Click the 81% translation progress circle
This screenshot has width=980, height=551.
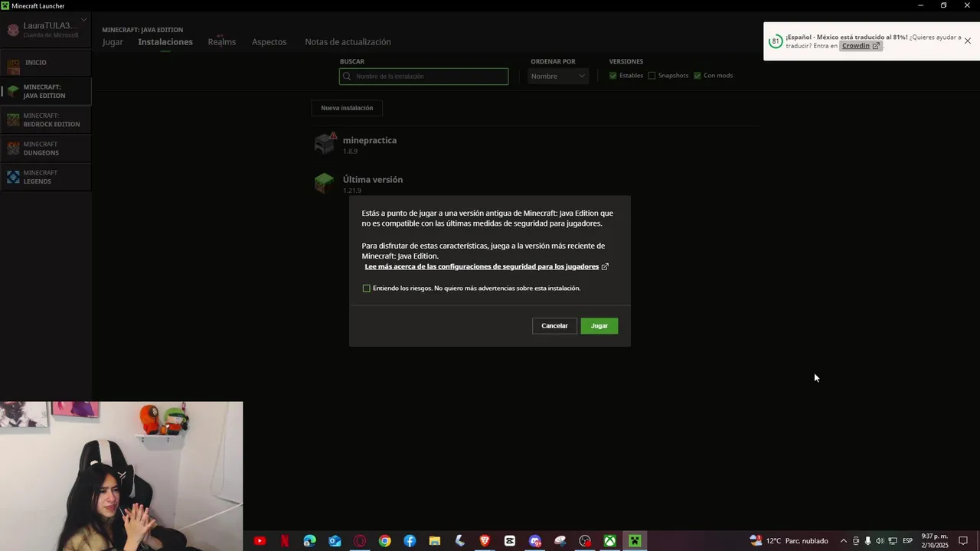pos(775,41)
